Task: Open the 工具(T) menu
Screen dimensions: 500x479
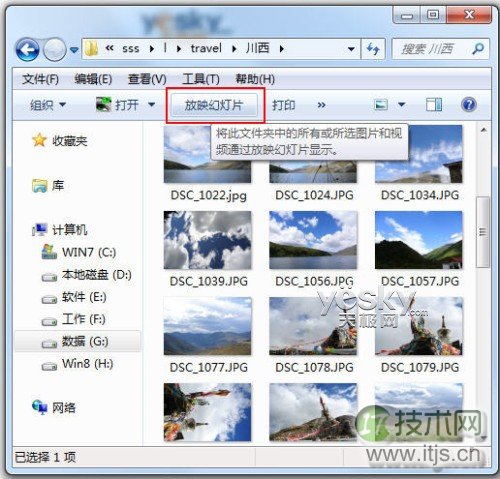Action: tap(201, 79)
